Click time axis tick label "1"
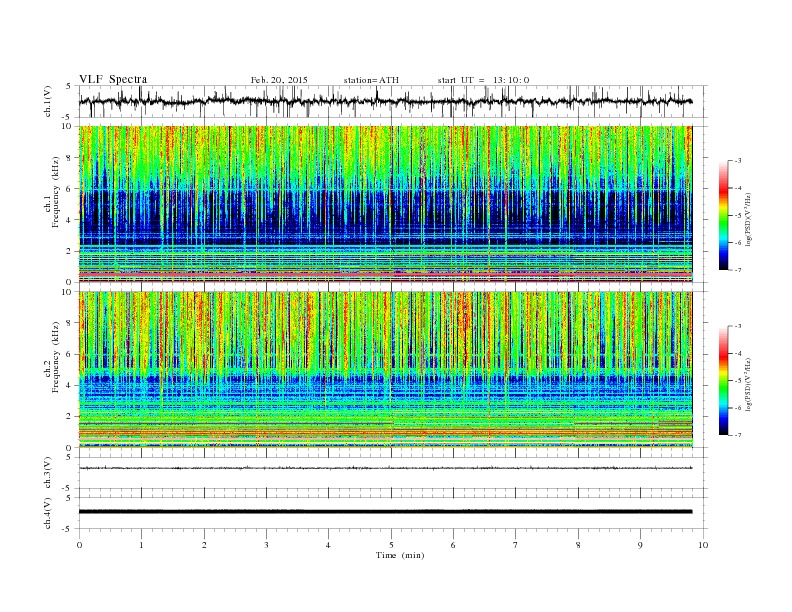792x612 pixels. [x=141, y=545]
